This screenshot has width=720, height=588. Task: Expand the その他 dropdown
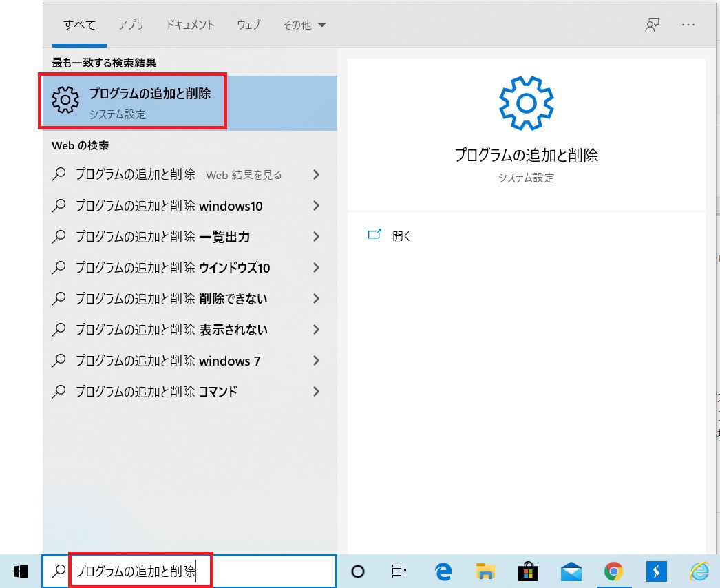[x=304, y=25]
